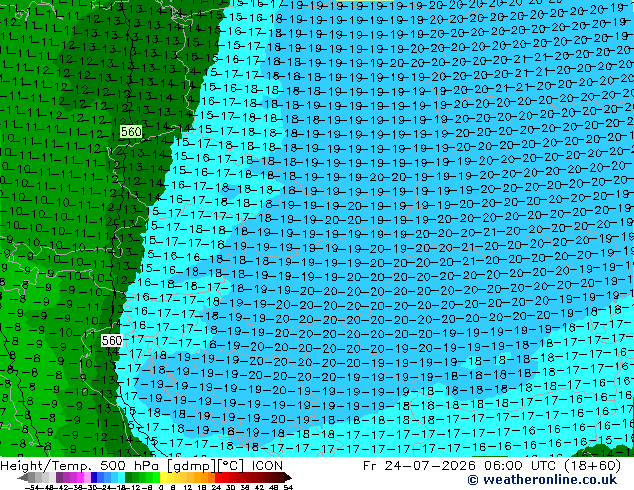Click the ICON model name label
This screenshot has width=634, height=490.
coord(267,465)
